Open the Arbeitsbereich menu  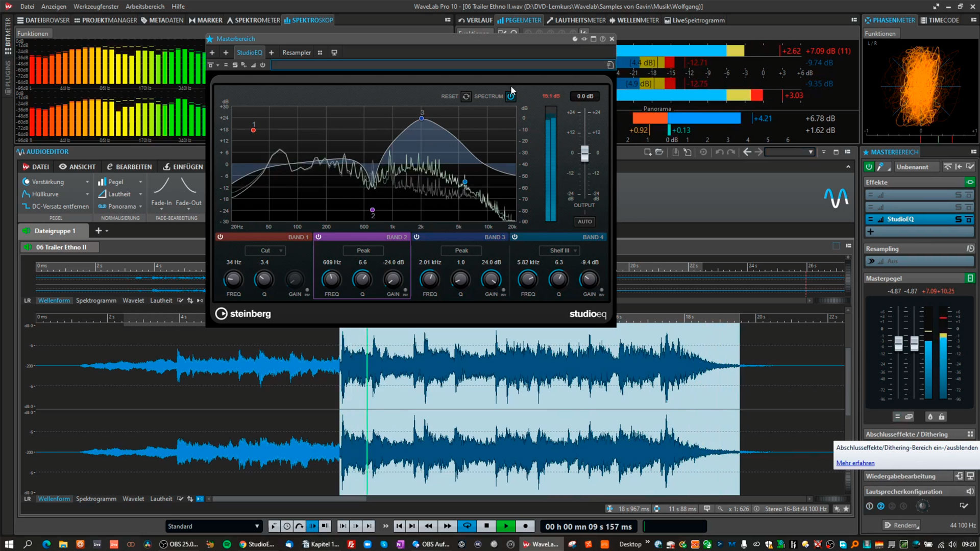point(145,7)
